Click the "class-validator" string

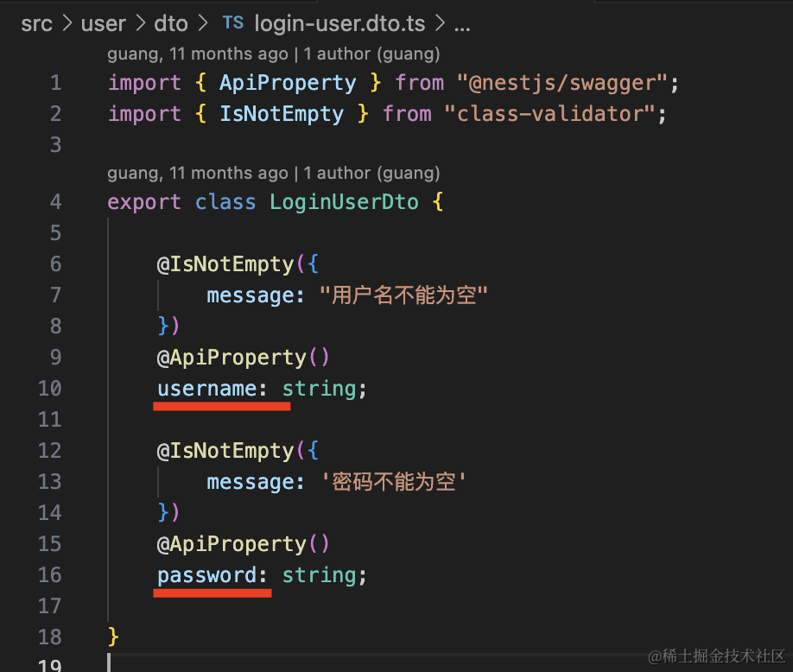pos(549,114)
